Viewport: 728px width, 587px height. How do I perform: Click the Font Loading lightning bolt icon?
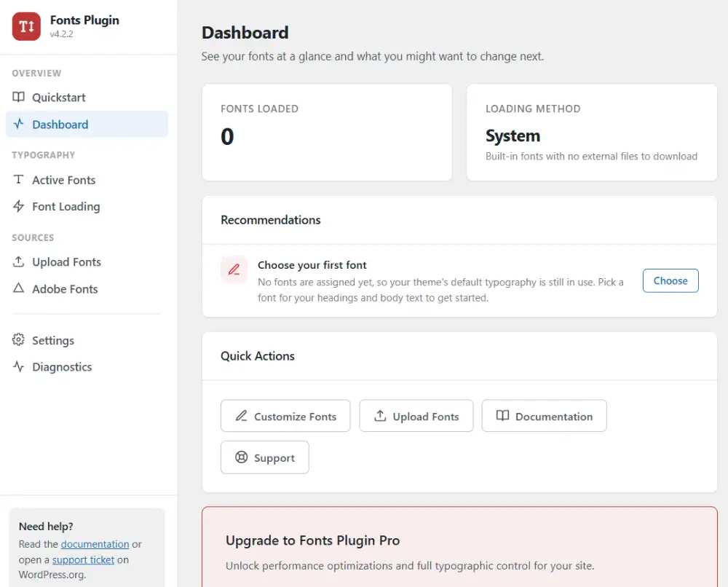coord(19,205)
